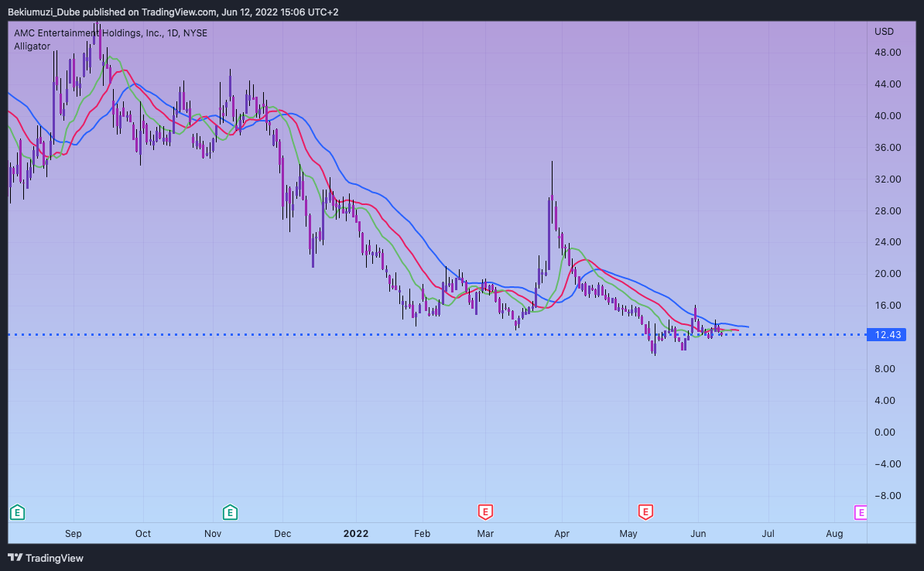Image resolution: width=924 pixels, height=571 pixels.
Task: Click the green earnings marker left of Sep
Action: point(17,513)
